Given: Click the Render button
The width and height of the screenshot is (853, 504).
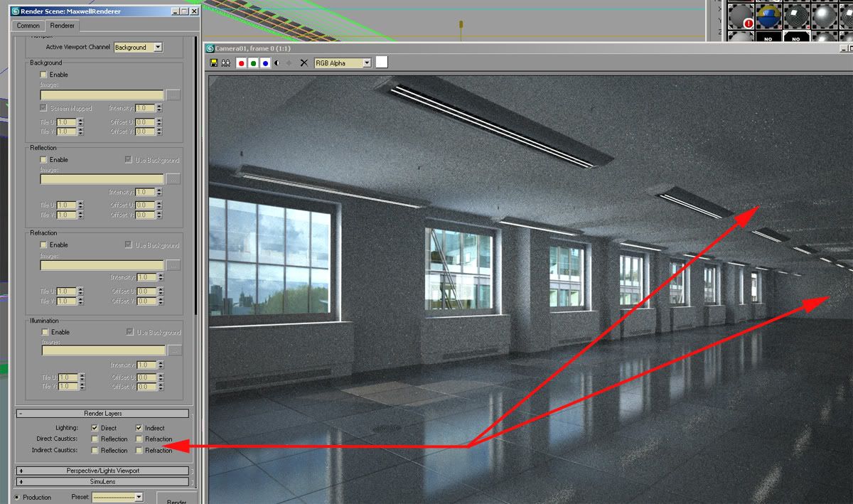Looking at the screenshot, I should pos(176,500).
